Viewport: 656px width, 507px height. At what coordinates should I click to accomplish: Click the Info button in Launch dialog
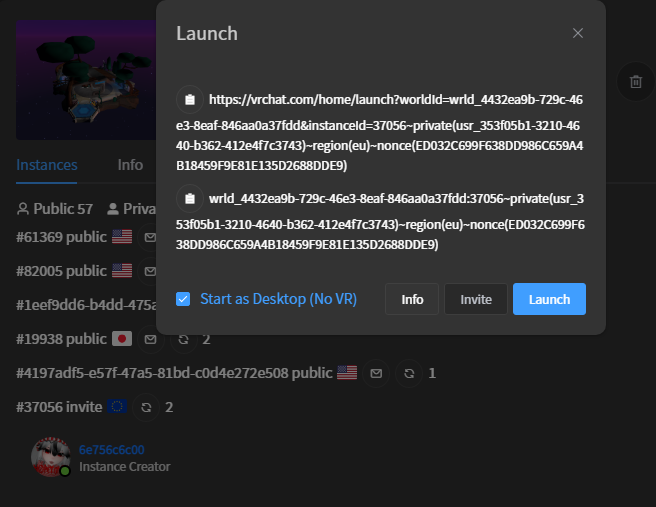click(412, 299)
